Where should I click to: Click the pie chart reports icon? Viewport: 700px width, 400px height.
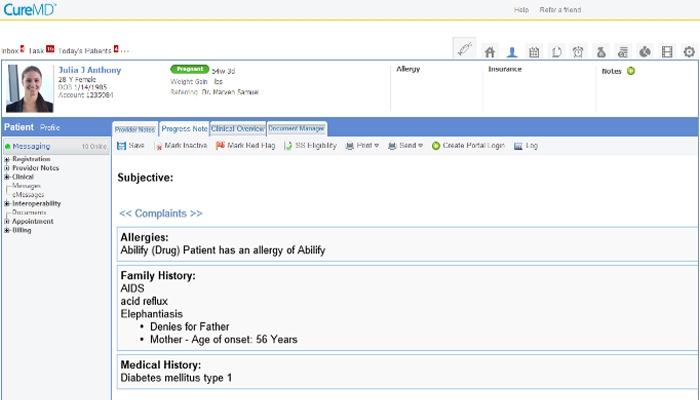(x=645, y=51)
